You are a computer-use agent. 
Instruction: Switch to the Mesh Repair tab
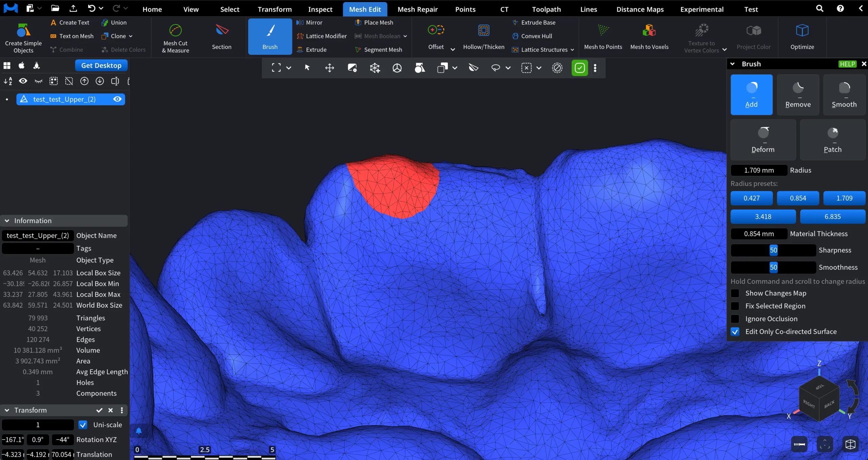418,9
